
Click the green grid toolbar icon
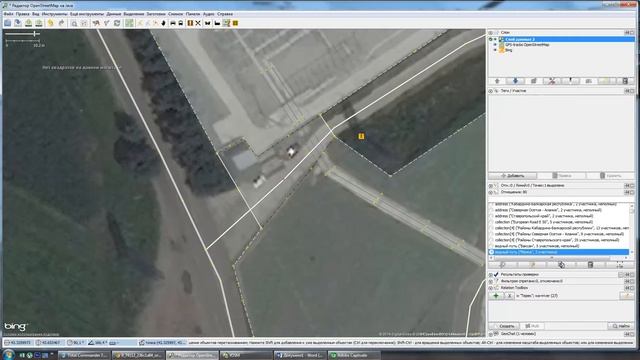(129, 23)
